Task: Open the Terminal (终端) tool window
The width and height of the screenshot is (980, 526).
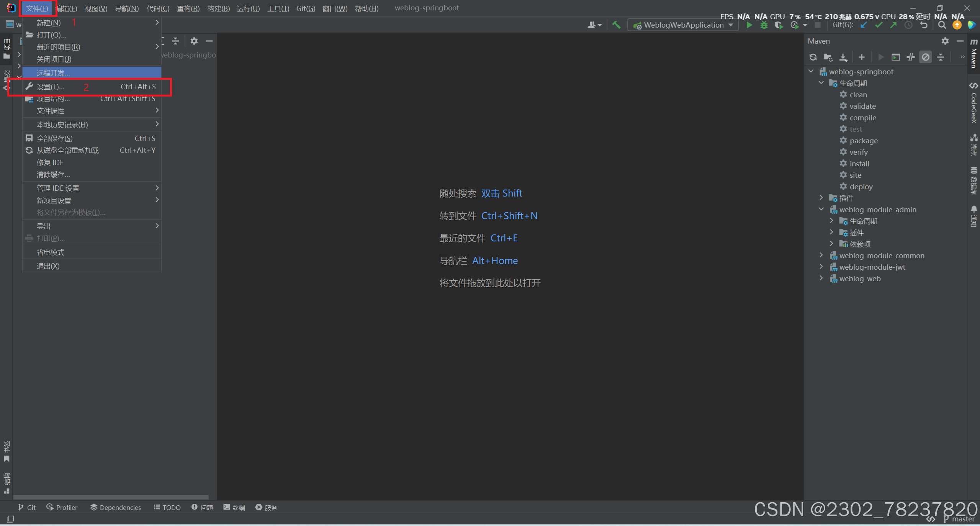Action: (x=234, y=507)
